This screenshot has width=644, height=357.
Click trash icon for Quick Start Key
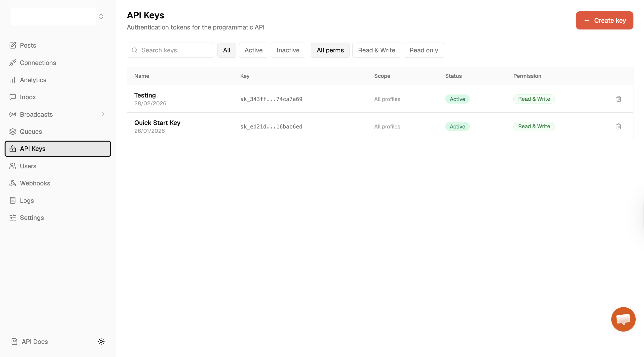(x=619, y=126)
